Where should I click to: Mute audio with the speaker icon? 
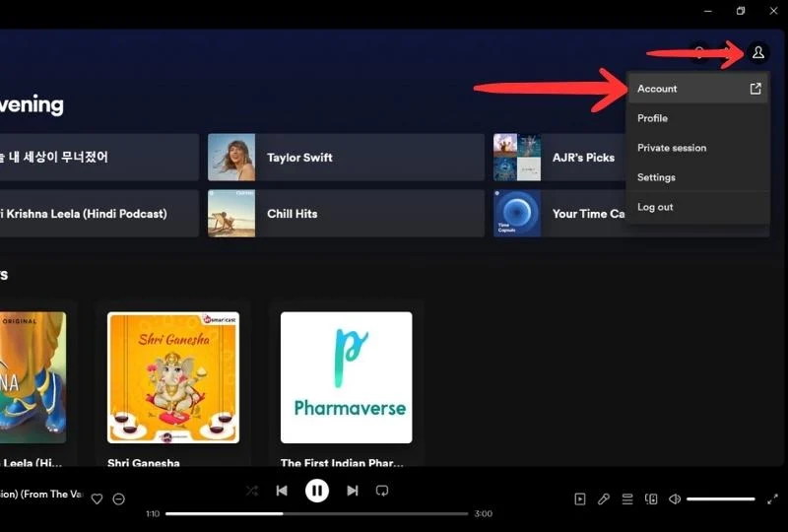[675, 499]
